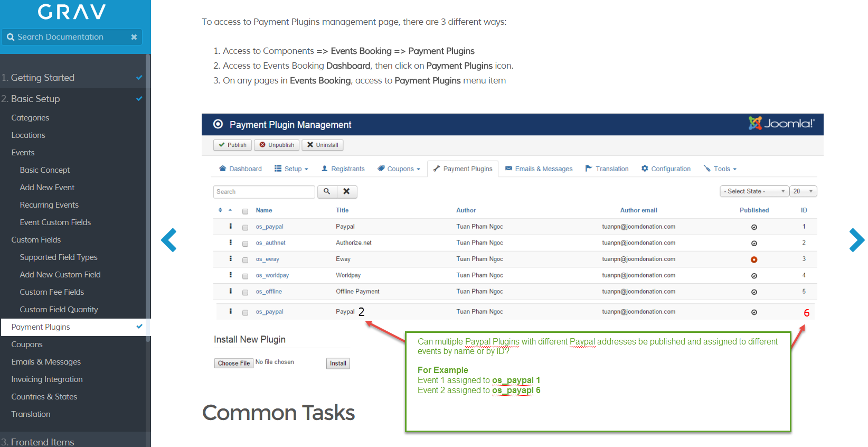Check the box for Paypal 2 row
Screen dimensions: 868x447
tap(245, 313)
